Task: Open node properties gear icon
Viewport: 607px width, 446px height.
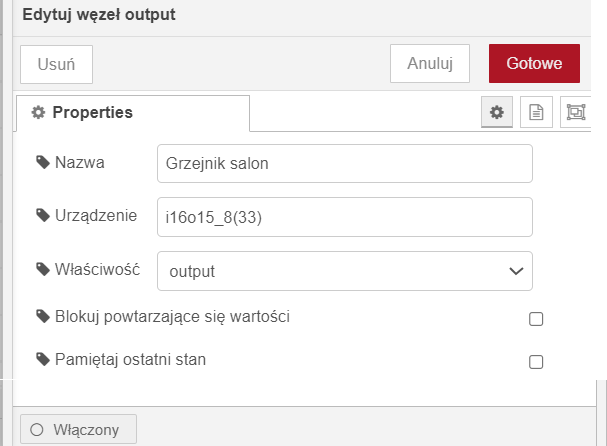Action: (497, 112)
